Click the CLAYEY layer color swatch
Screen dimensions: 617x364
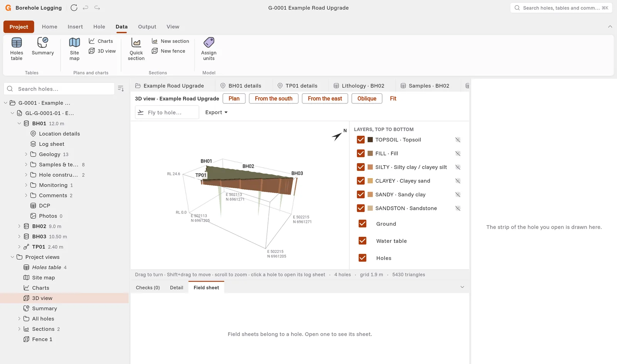tap(370, 181)
